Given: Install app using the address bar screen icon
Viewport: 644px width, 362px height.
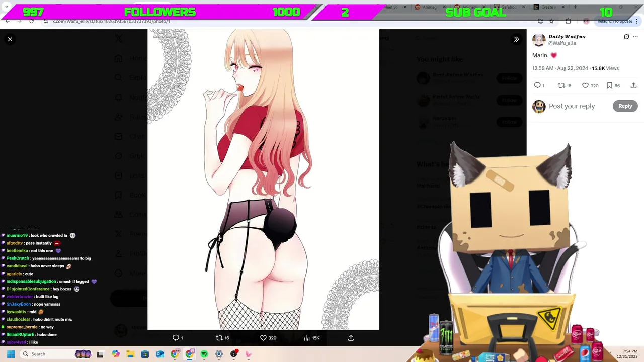Looking at the screenshot, I should pyautogui.click(x=540, y=21).
